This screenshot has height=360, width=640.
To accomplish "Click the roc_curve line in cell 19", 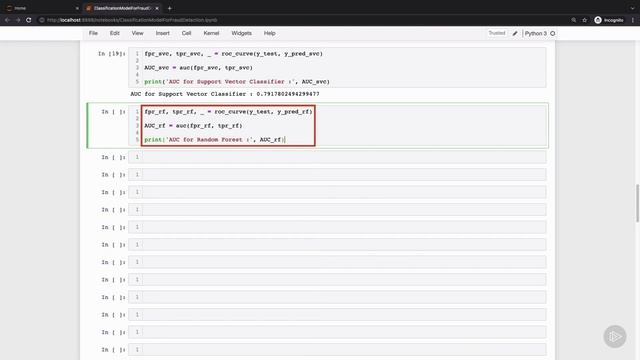I will pyautogui.click(x=233, y=53).
